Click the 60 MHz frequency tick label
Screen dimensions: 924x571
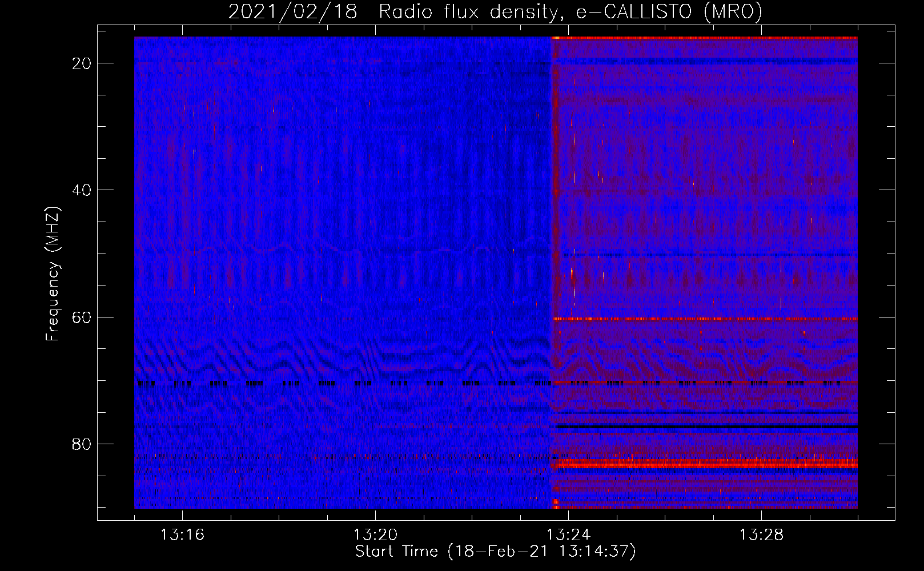tap(82, 317)
